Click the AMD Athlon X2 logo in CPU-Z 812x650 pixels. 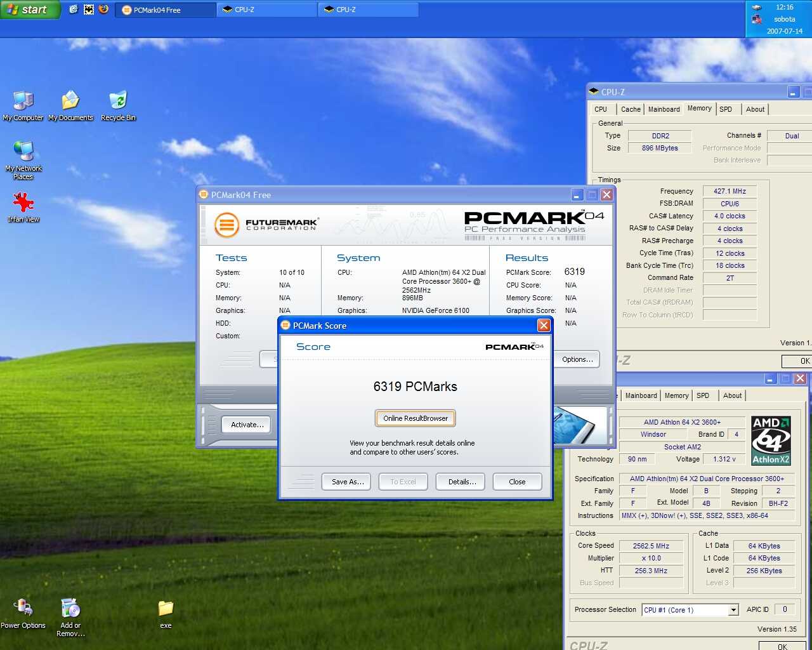coord(771,441)
